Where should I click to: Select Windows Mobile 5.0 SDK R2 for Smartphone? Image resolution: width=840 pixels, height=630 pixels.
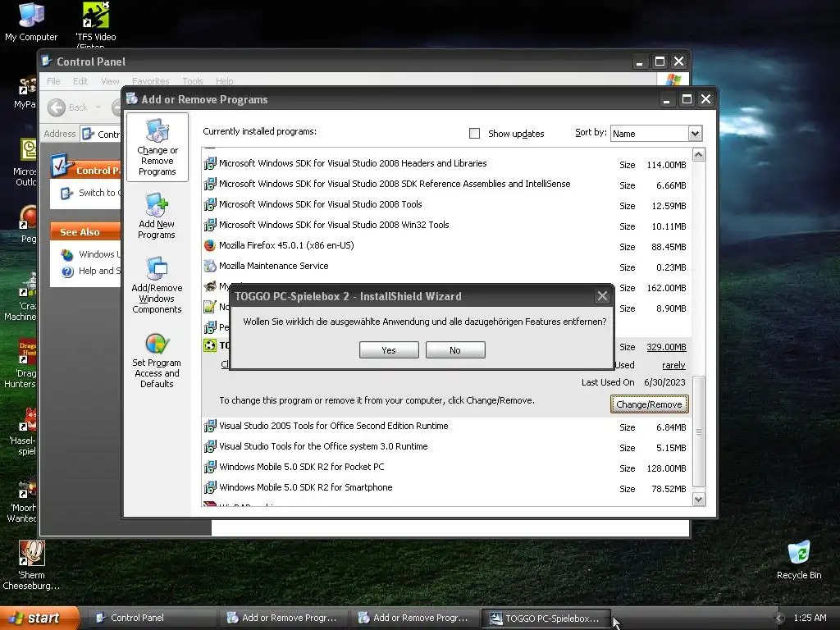(x=446, y=487)
